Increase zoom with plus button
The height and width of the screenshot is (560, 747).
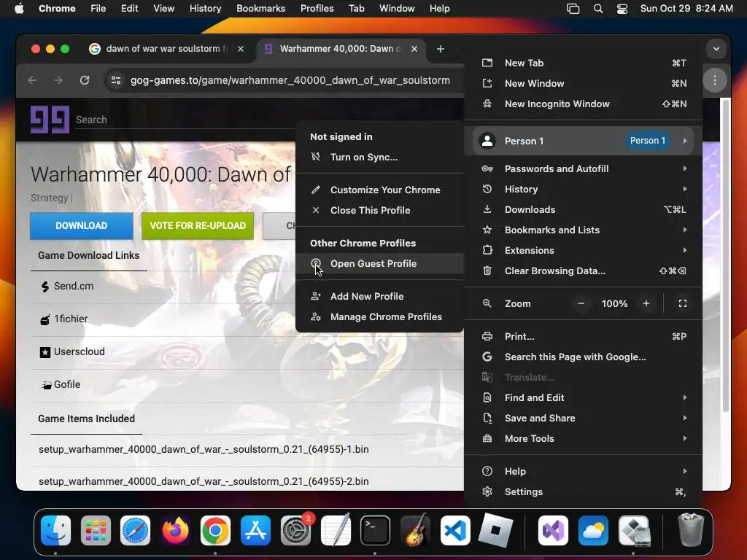pyautogui.click(x=646, y=303)
